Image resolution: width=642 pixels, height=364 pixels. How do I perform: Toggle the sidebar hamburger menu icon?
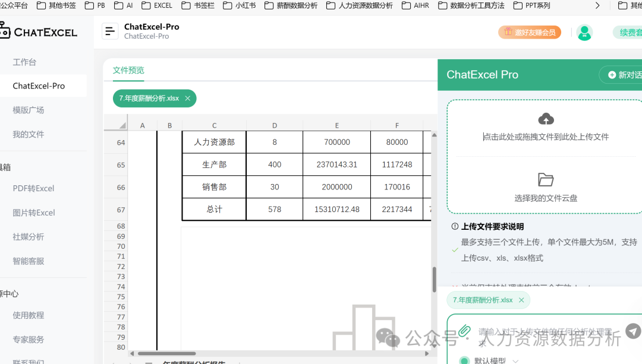pos(110,31)
